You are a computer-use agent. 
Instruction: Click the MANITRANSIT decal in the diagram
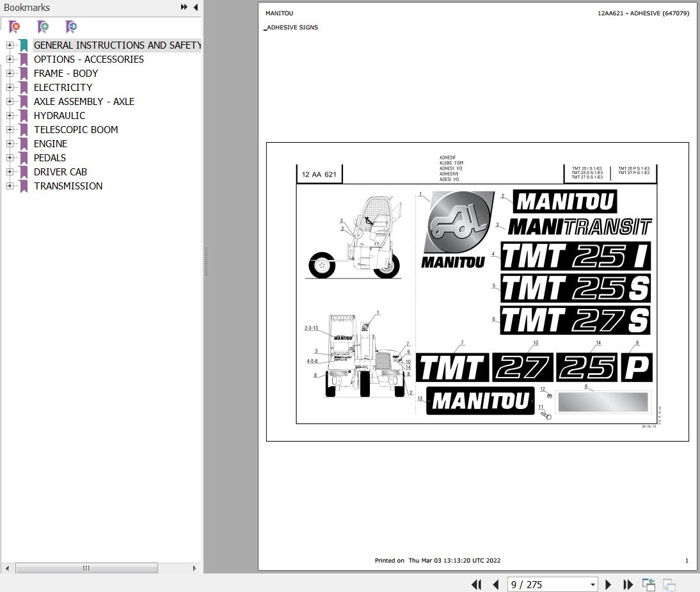coord(580,227)
